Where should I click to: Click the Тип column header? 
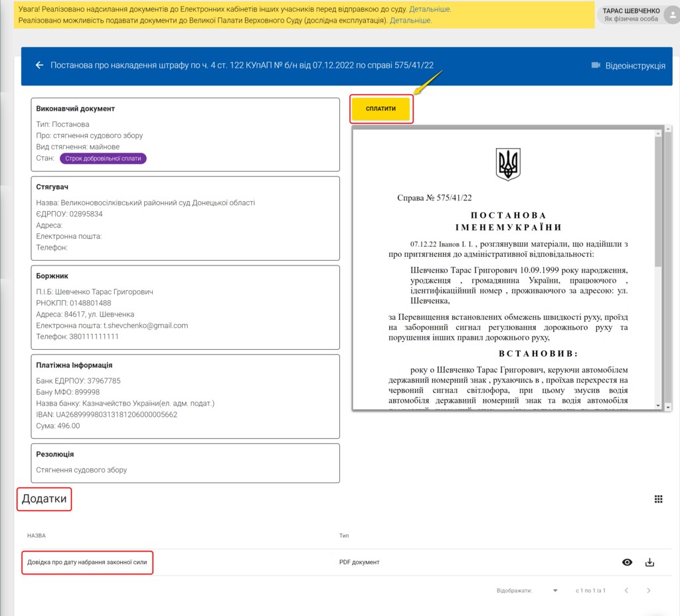(x=344, y=535)
